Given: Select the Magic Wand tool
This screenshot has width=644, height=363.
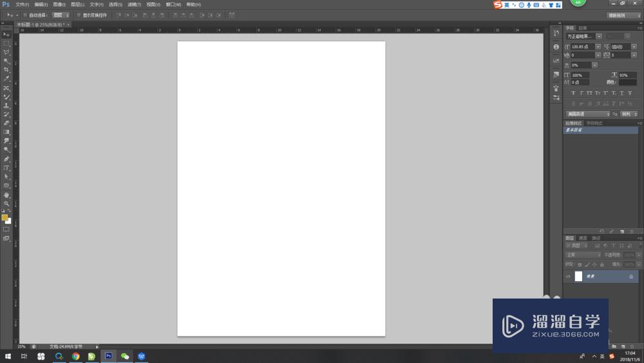Looking at the screenshot, I should 6,61.
